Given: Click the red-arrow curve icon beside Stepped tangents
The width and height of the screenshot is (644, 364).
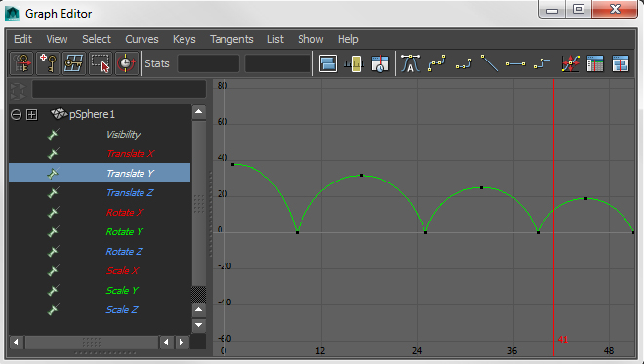Looking at the screenshot, I should [x=571, y=63].
